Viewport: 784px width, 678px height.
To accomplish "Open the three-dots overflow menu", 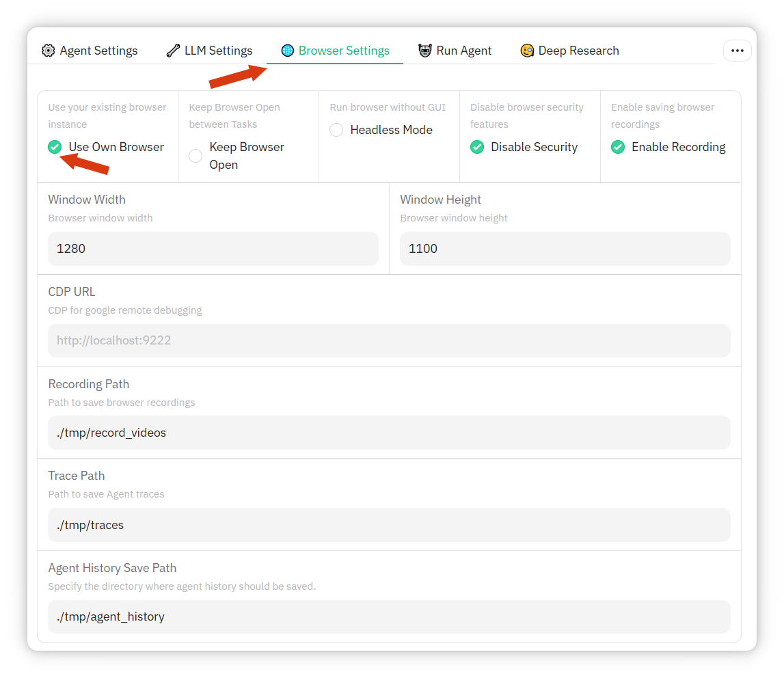I will [737, 51].
